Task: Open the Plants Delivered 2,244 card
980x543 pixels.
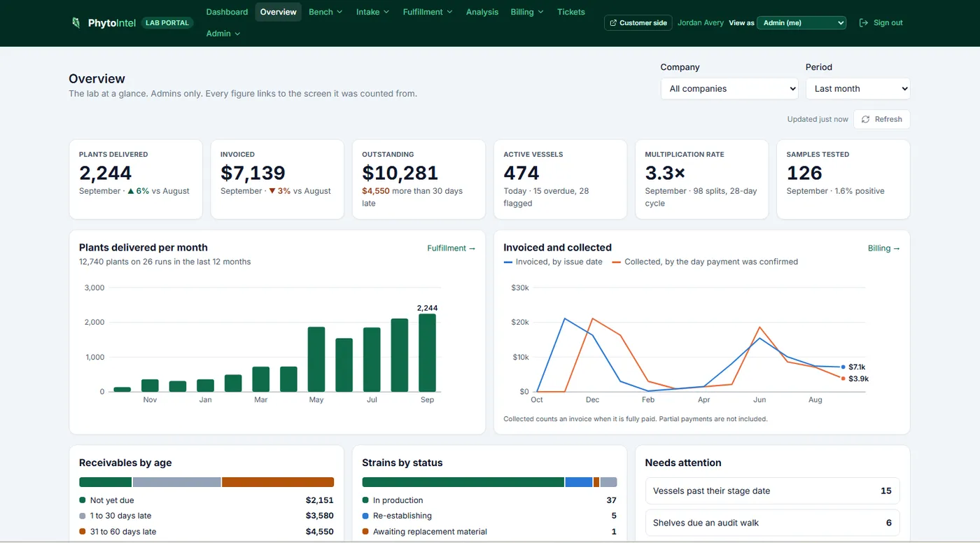Action: point(136,179)
